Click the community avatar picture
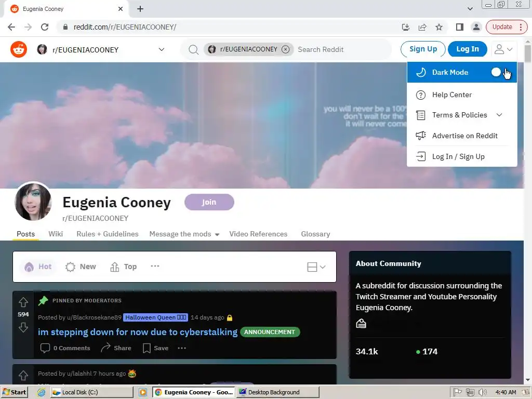The height and width of the screenshot is (399, 532). (x=33, y=202)
